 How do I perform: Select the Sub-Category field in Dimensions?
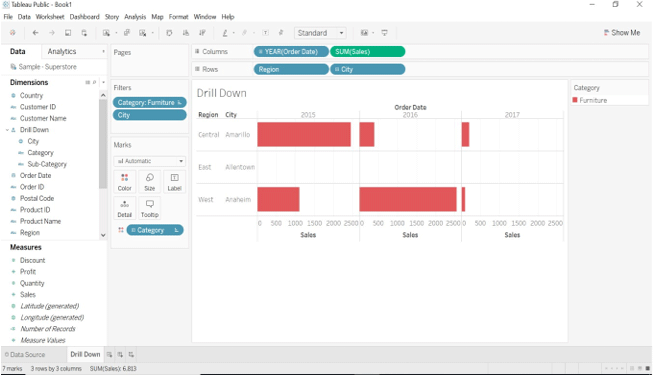pyautogui.click(x=47, y=164)
